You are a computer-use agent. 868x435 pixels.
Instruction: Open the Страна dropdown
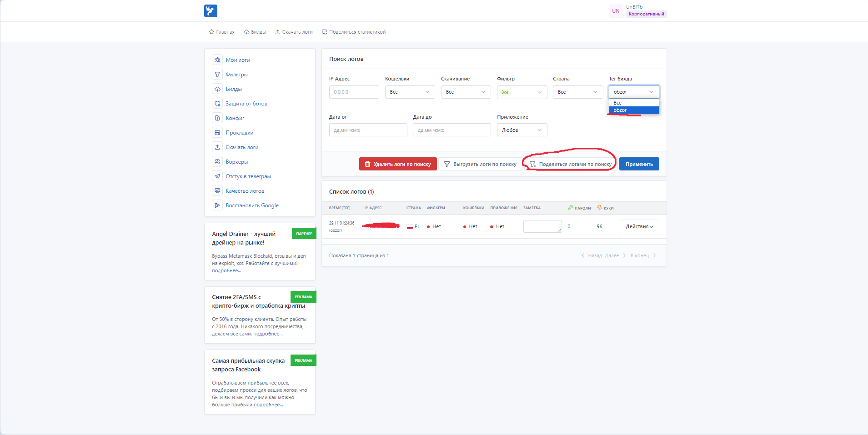click(x=578, y=92)
